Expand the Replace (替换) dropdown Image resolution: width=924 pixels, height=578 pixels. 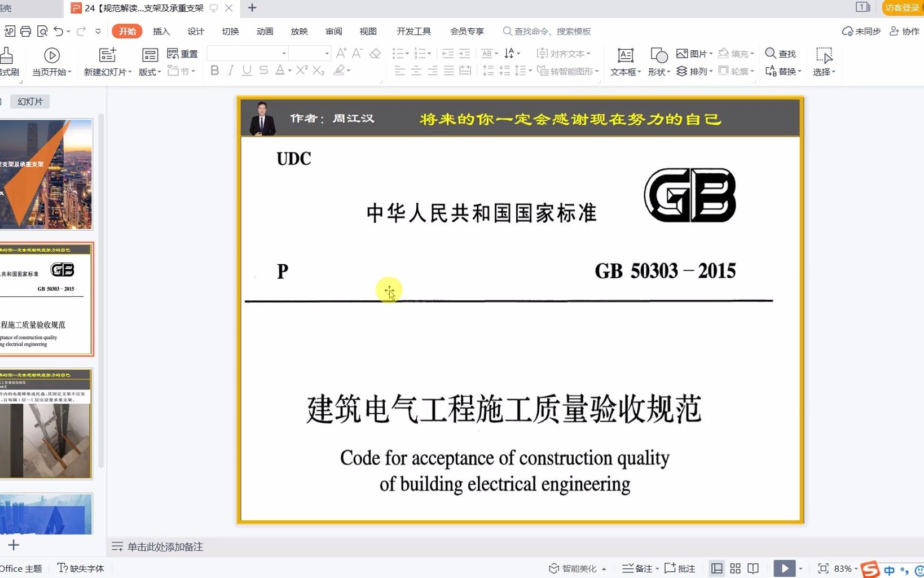[799, 71]
